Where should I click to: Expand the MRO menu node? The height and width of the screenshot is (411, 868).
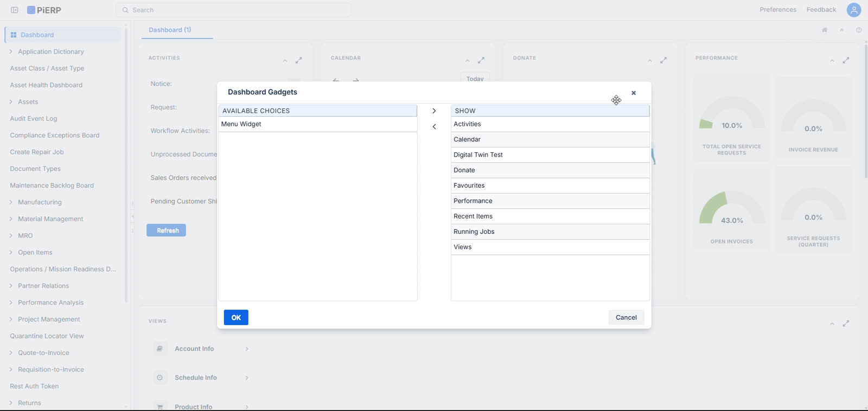[x=11, y=235]
